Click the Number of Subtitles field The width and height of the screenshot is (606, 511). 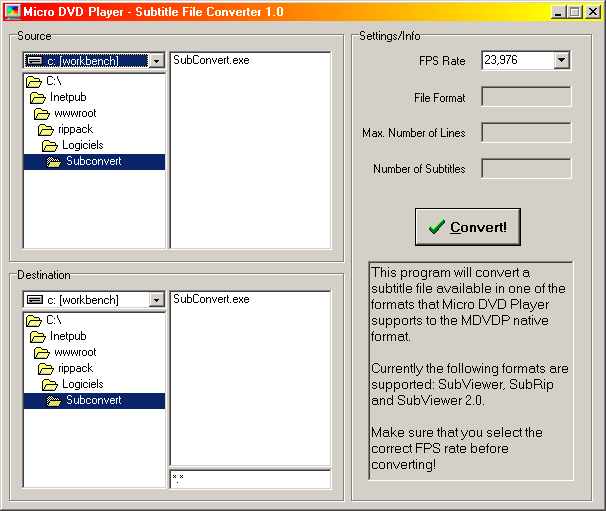[x=526, y=169]
